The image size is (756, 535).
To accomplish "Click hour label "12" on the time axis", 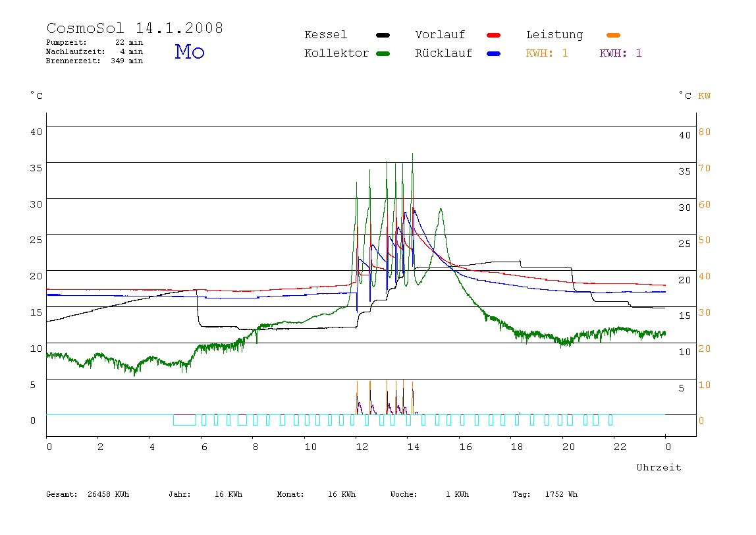I will (362, 447).
